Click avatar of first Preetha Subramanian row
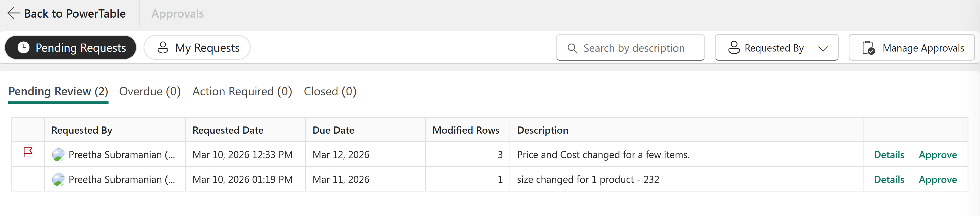Viewport: 980px width, 216px height. click(58, 155)
